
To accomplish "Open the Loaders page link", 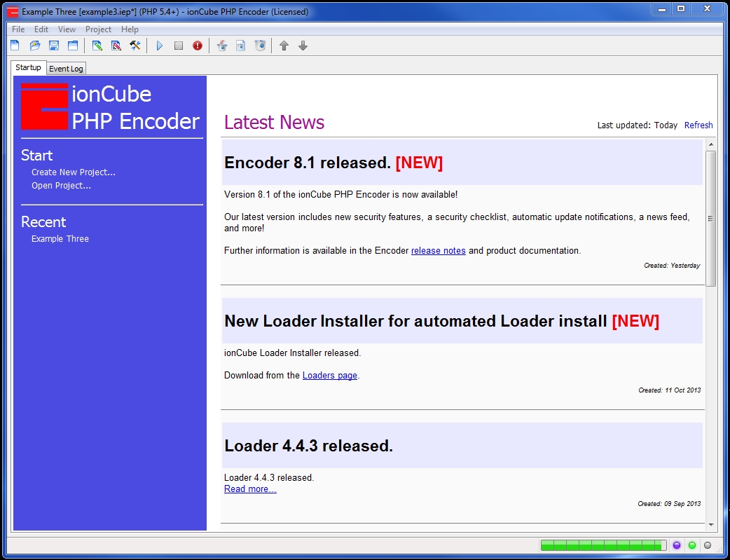I will click(329, 376).
